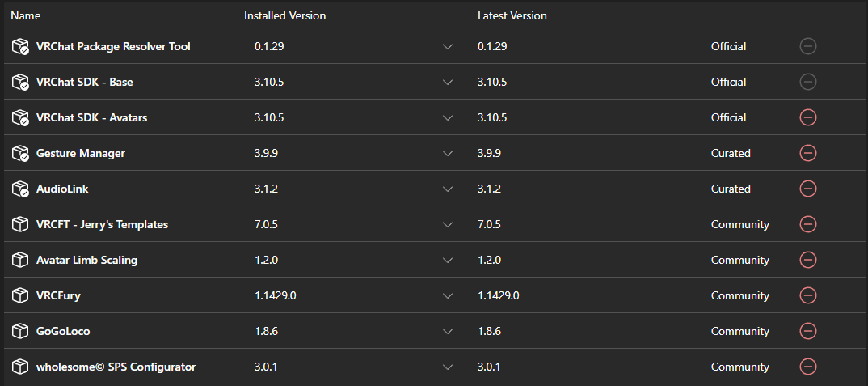The width and height of the screenshot is (868, 386).
Task: Sort by the Name column header
Action: (x=26, y=16)
